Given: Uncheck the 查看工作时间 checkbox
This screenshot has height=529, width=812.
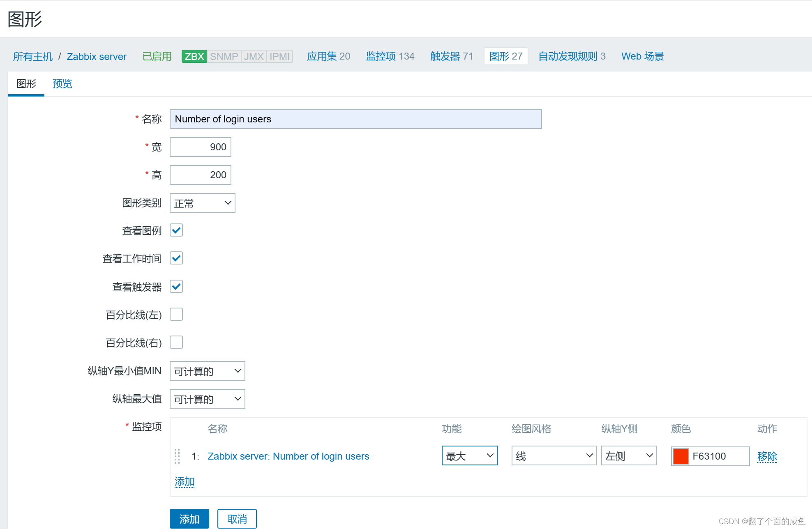Looking at the screenshot, I should (176, 258).
